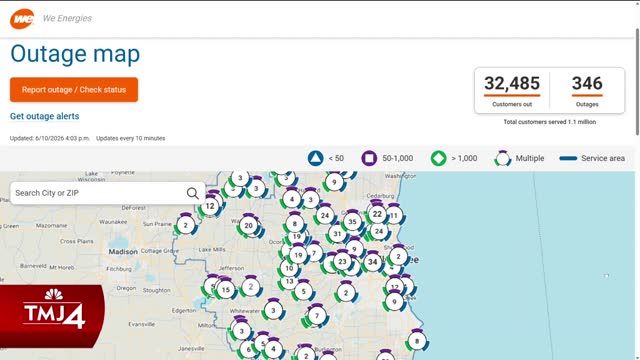
Task: Open the Get outage alerts link
Action: (44, 116)
